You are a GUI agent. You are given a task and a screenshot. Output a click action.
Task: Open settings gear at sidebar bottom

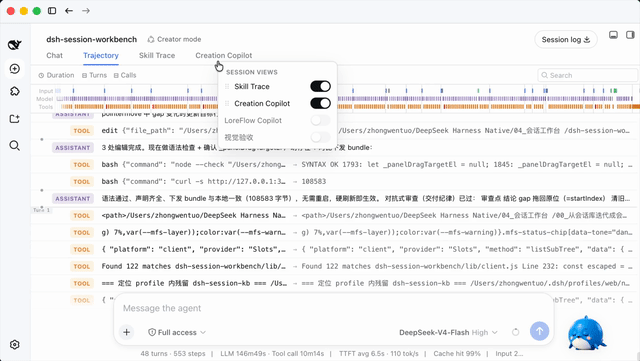click(x=15, y=345)
